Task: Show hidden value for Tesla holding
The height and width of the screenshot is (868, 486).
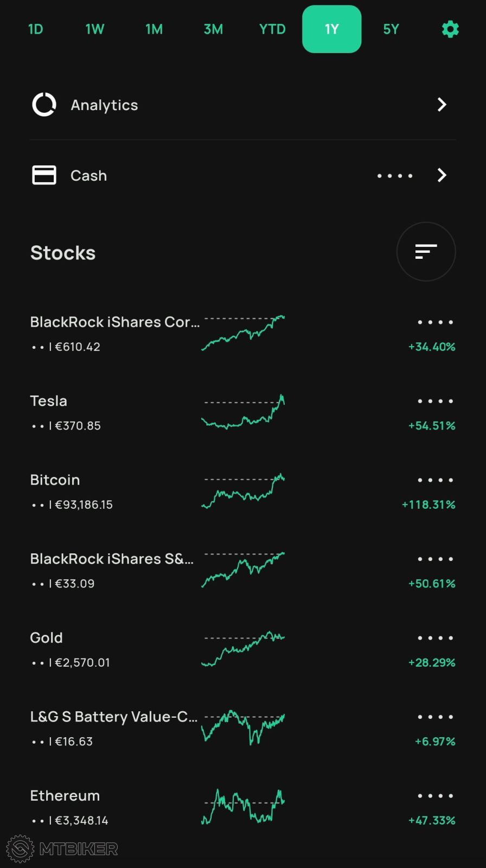Action: pos(435,401)
